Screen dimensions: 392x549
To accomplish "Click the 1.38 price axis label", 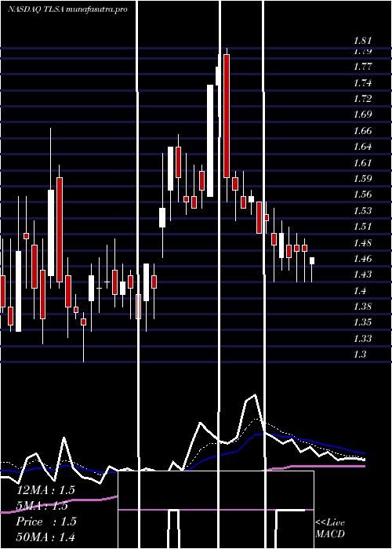I will click(x=362, y=307).
